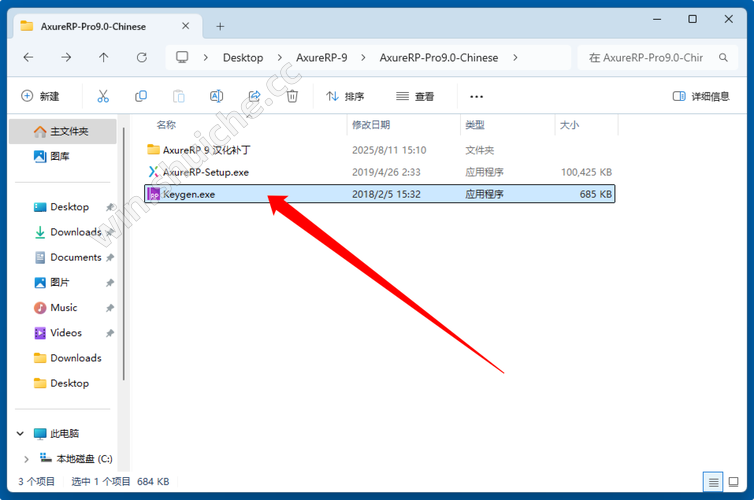Close the AxureRP-Pro9.0-Chinese tab

186,26
